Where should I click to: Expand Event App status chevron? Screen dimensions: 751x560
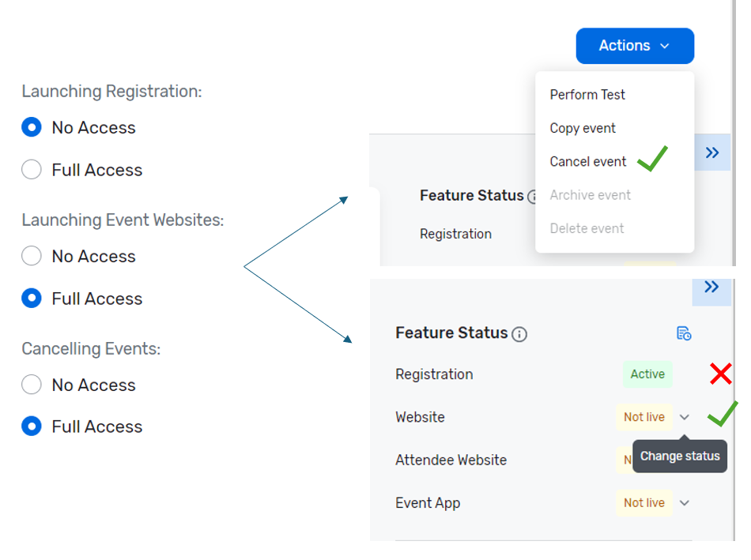(x=685, y=503)
